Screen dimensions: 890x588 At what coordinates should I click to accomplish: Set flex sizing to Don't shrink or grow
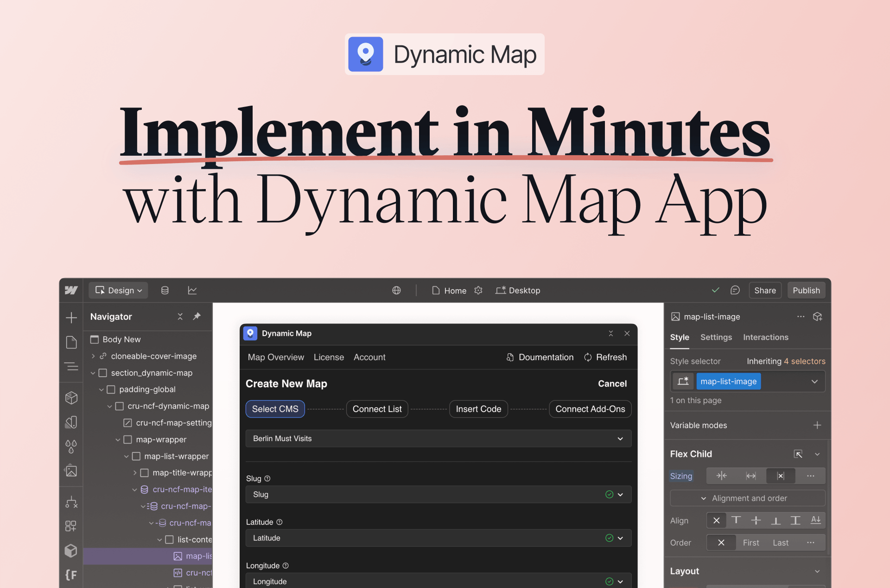781,476
